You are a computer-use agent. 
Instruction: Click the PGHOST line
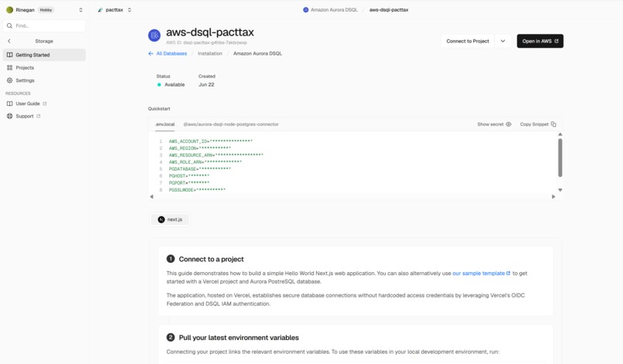189,176
